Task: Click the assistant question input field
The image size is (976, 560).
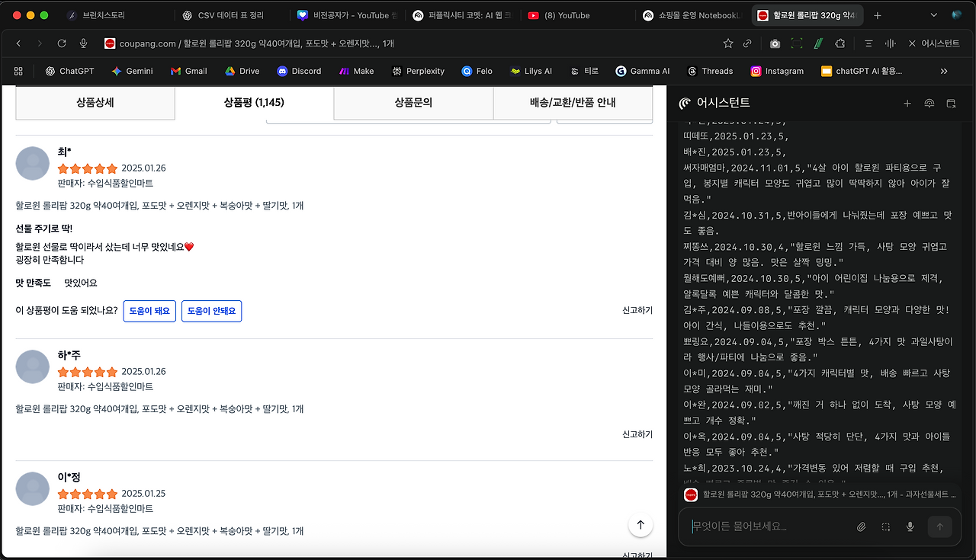Action: tap(762, 526)
